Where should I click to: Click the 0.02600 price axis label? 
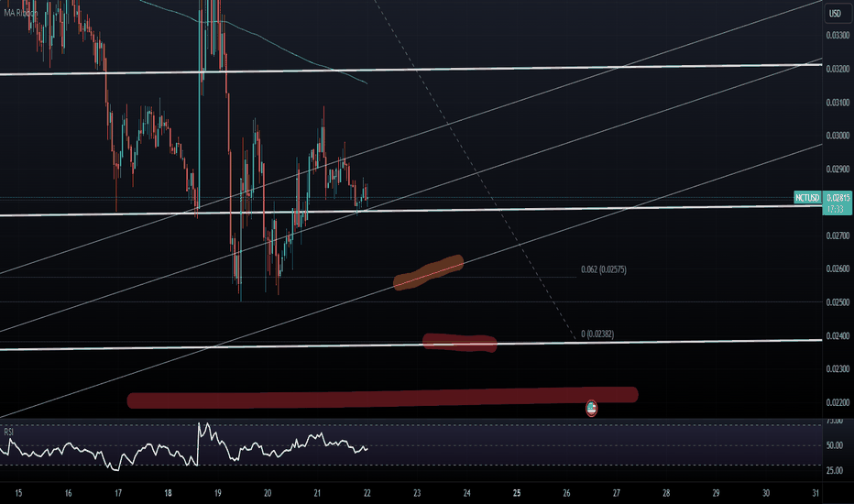(x=838, y=268)
